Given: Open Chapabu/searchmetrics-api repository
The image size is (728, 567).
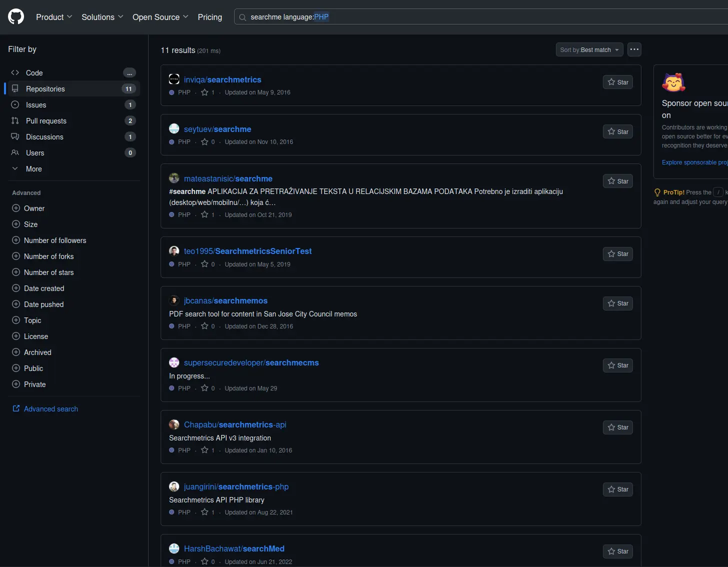Looking at the screenshot, I should point(235,424).
